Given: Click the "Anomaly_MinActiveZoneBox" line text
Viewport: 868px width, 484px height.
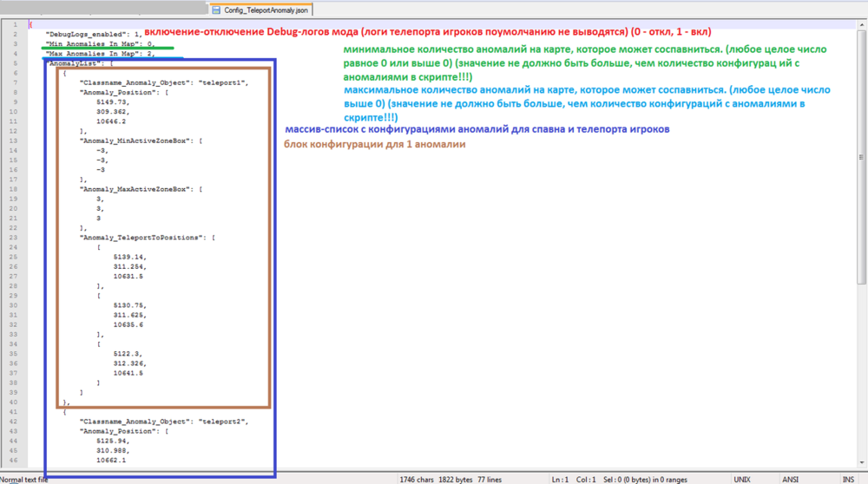Looking at the screenshot, I should pos(141,141).
